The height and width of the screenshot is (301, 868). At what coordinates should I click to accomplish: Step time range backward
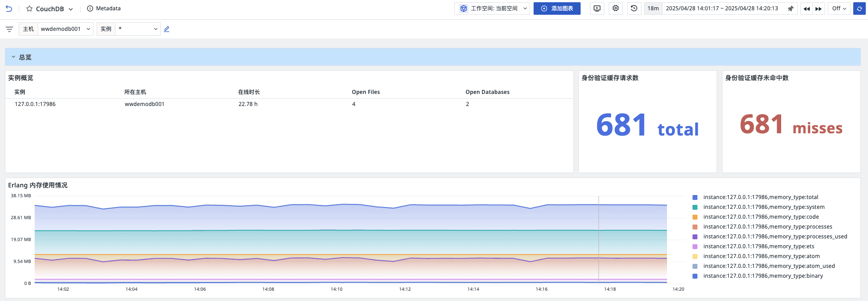click(806, 8)
